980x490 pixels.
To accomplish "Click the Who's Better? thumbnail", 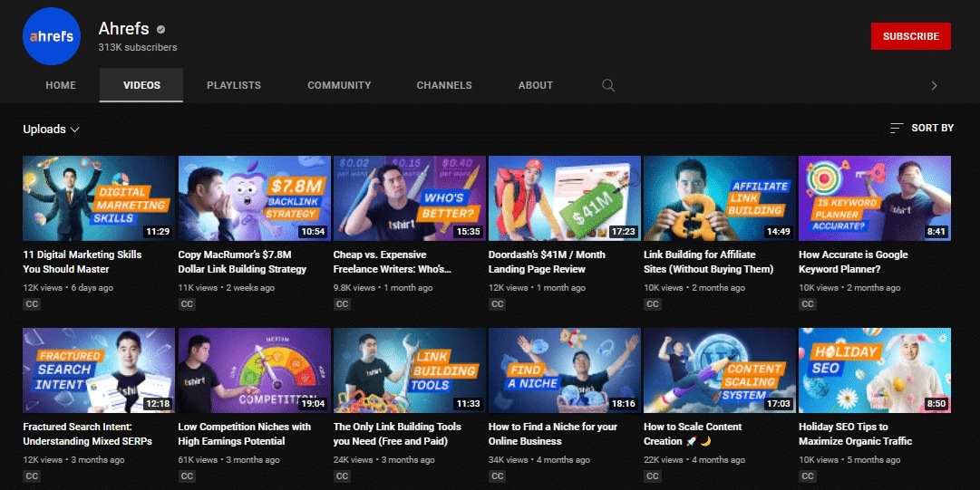I will click(x=410, y=198).
